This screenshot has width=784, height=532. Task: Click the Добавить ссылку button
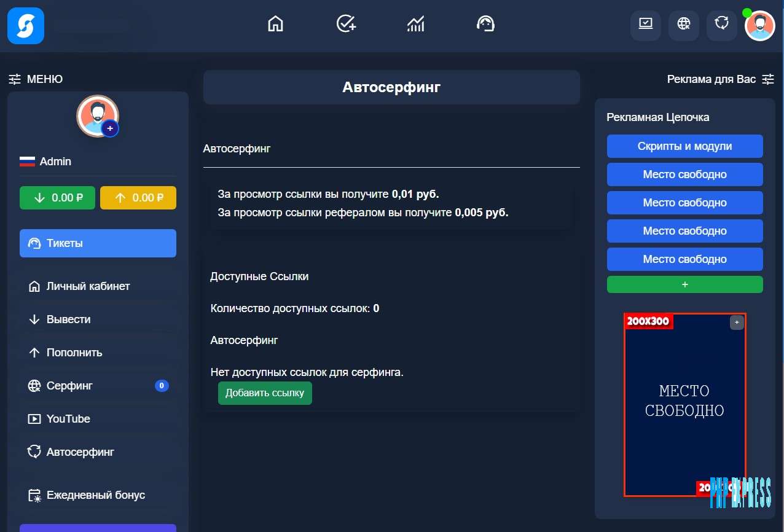265,393
